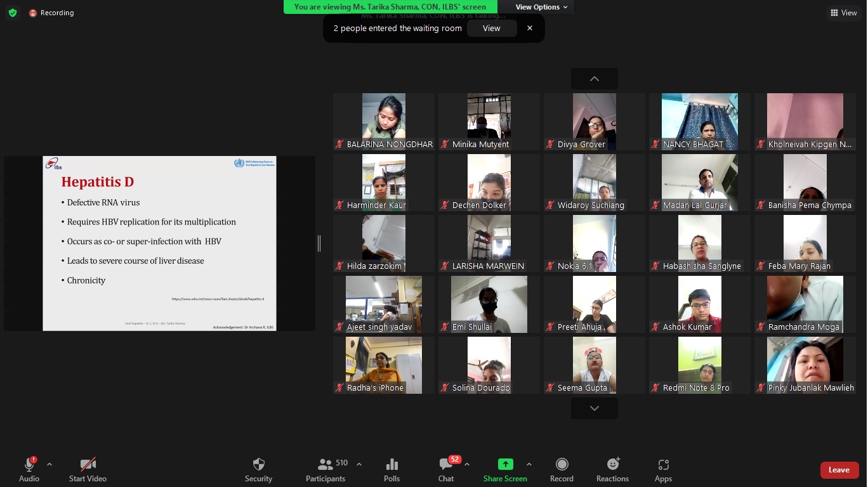Expand chat options arrow

[x=467, y=464]
